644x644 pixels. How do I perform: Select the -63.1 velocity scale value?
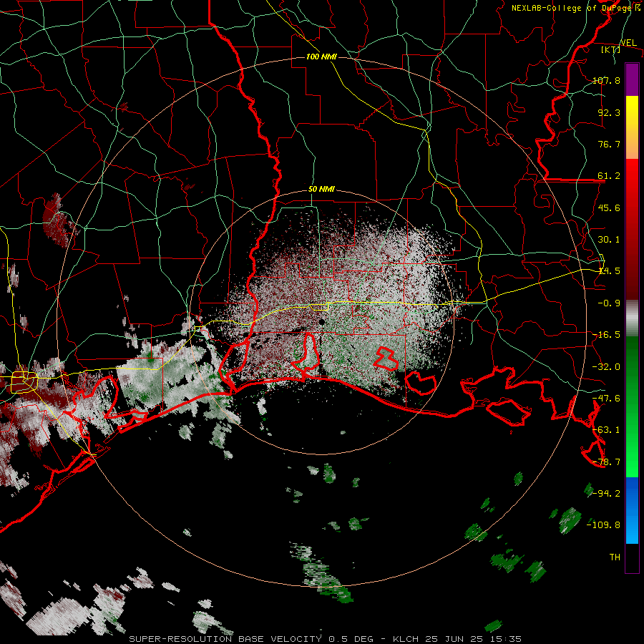pos(607,429)
